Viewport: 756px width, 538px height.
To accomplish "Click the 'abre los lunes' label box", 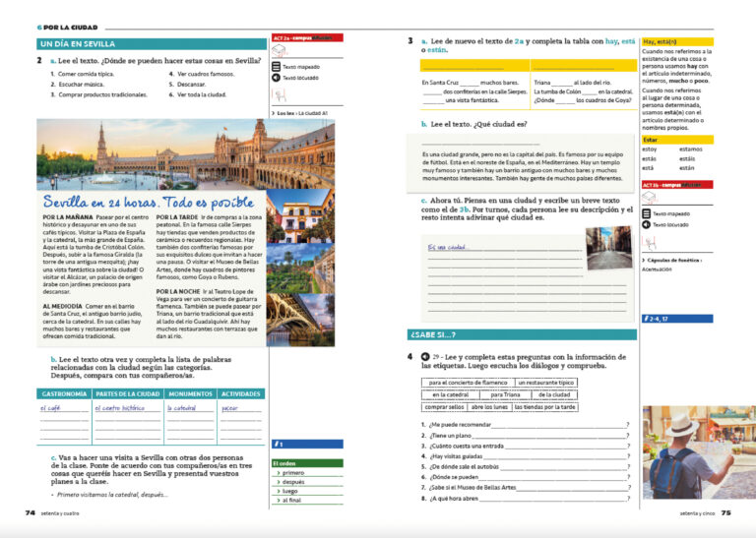I will 490,406.
